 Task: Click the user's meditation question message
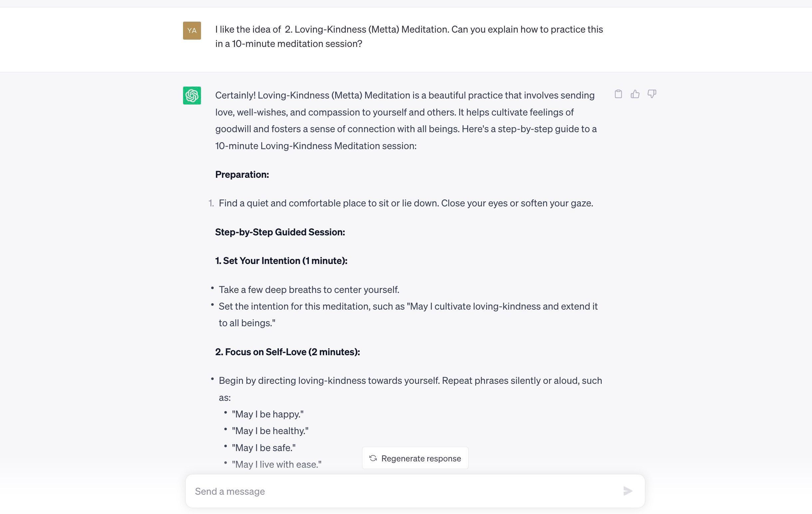(x=405, y=36)
